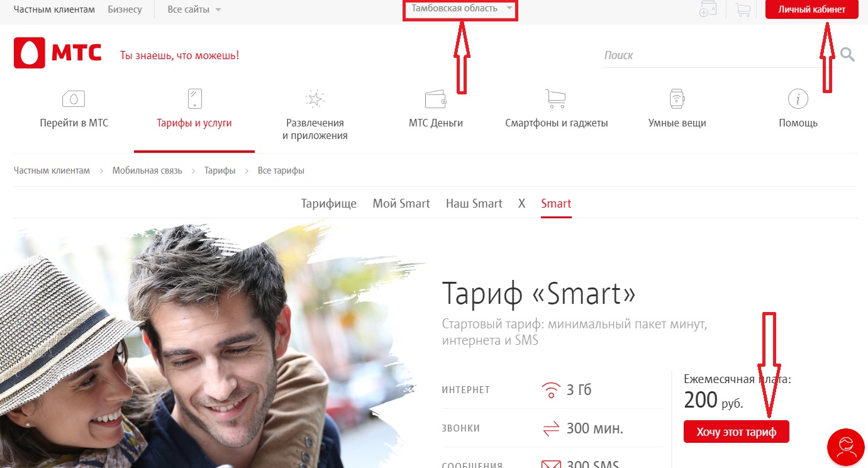
Task: Click Мобильная связь breadcrumb link
Action: tap(147, 170)
